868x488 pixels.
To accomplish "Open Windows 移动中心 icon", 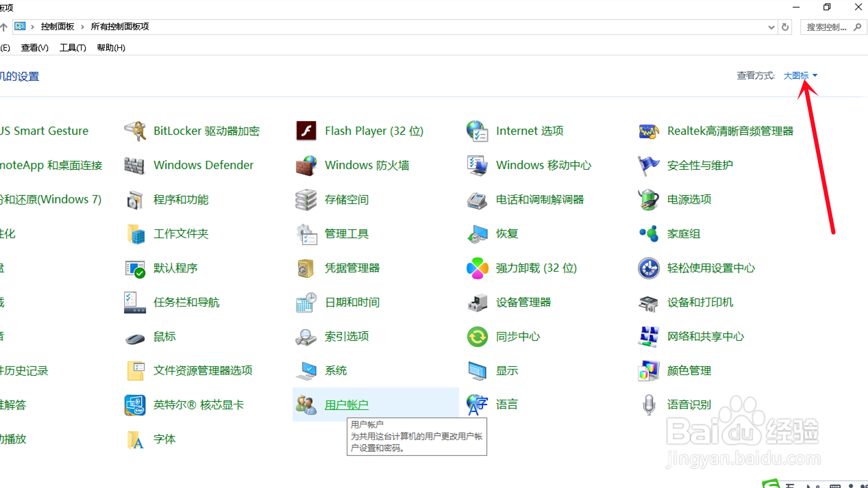I will [478, 165].
